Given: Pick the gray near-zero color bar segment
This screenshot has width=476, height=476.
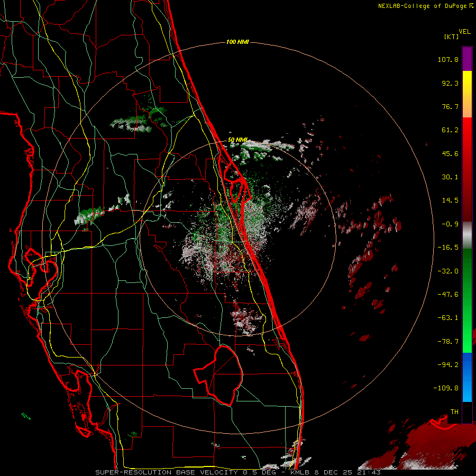Looking at the screenshot, I should click(467, 235).
